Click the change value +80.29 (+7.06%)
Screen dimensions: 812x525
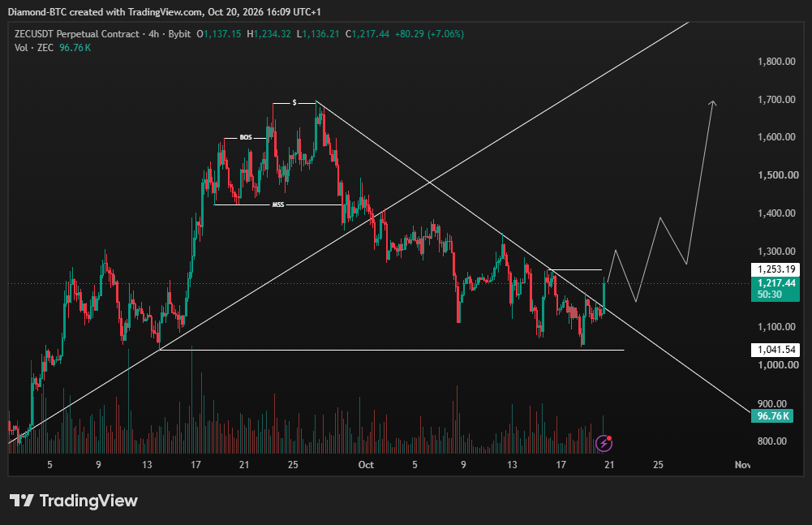pyautogui.click(x=429, y=34)
